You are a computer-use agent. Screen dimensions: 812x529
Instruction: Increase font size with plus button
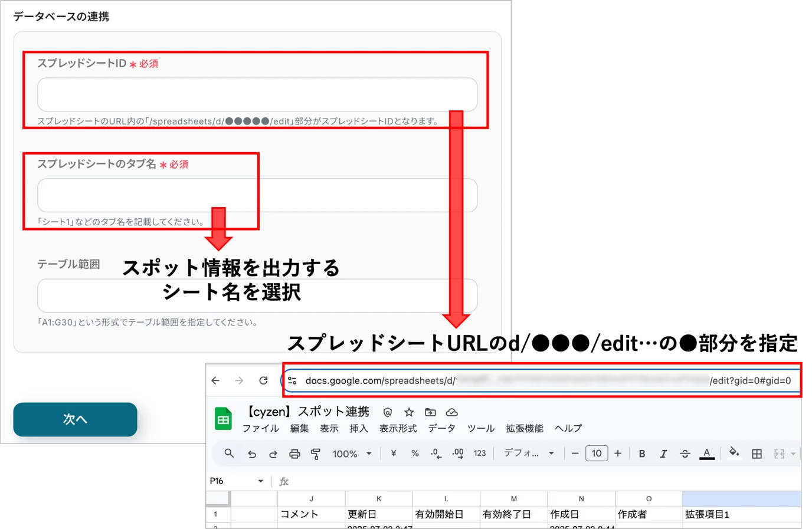click(x=618, y=454)
